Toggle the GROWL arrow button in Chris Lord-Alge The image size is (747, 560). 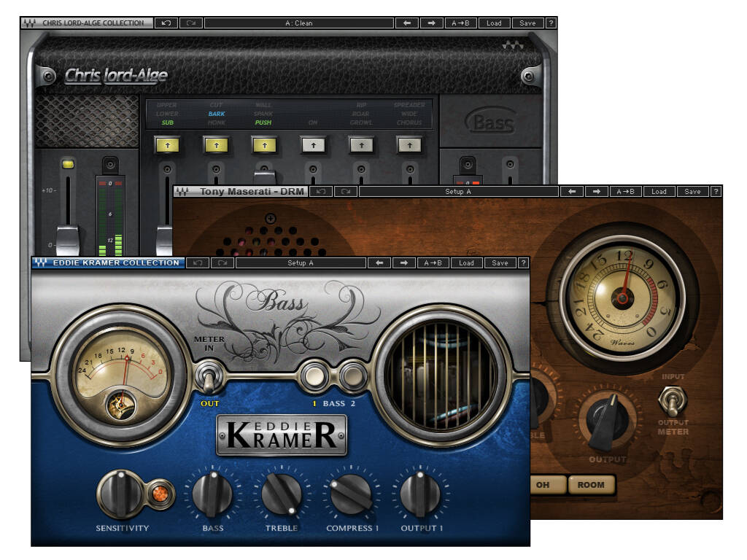[362, 145]
